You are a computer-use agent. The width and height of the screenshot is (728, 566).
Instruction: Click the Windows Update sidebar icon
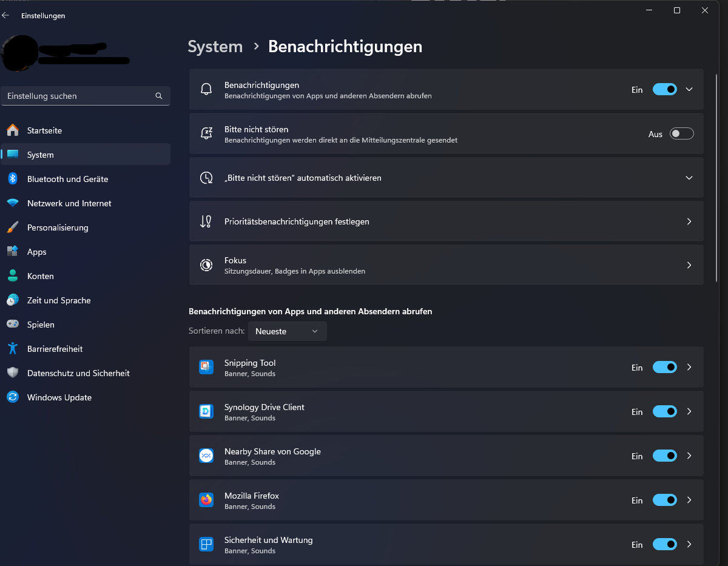[13, 397]
